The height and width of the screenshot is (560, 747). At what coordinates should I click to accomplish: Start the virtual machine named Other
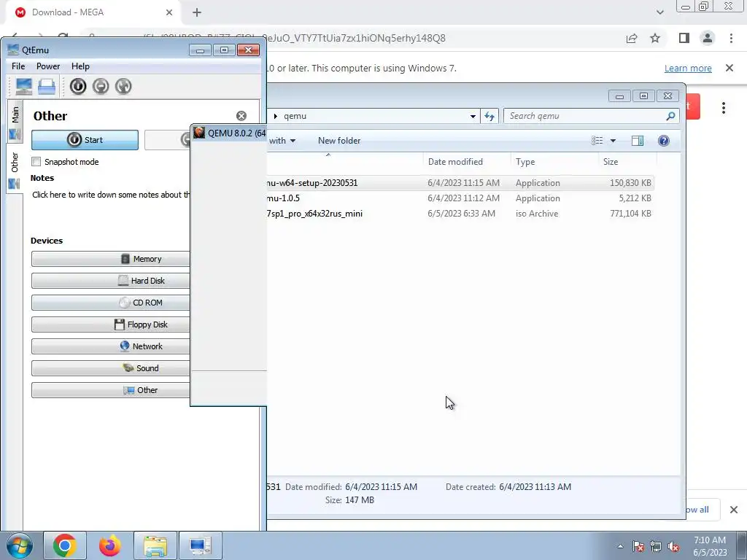coord(85,140)
